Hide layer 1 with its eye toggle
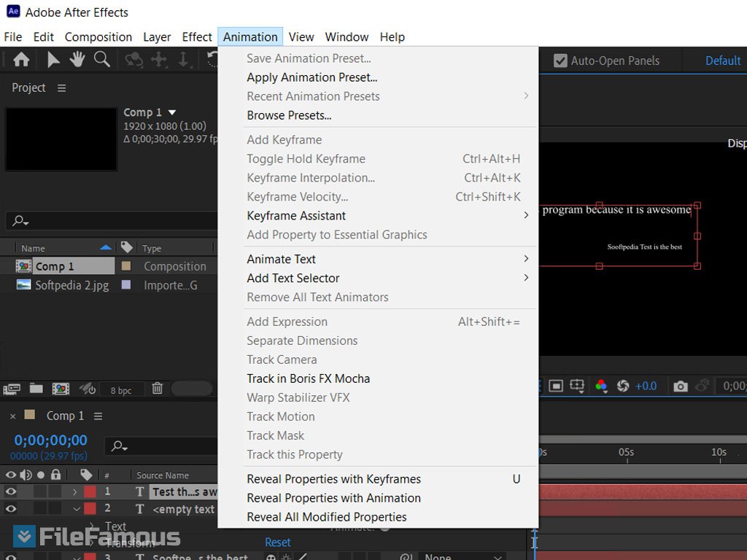Viewport: 747px width, 560px height. click(10, 491)
